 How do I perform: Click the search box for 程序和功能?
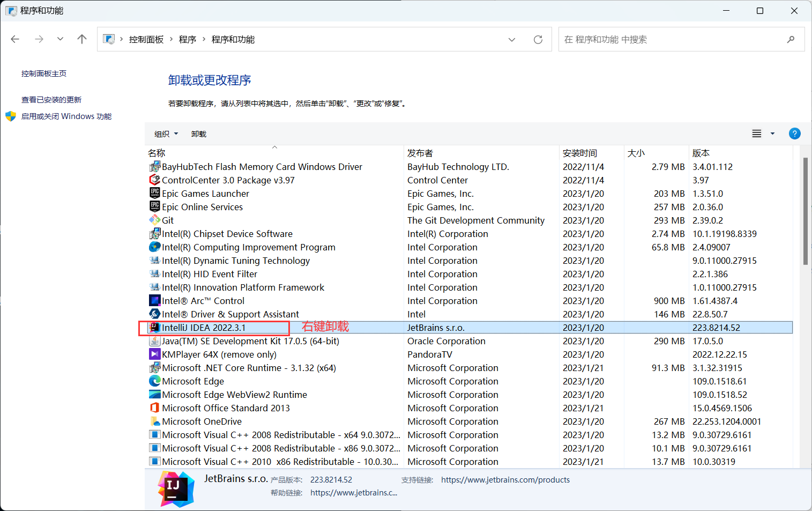(x=681, y=39)
